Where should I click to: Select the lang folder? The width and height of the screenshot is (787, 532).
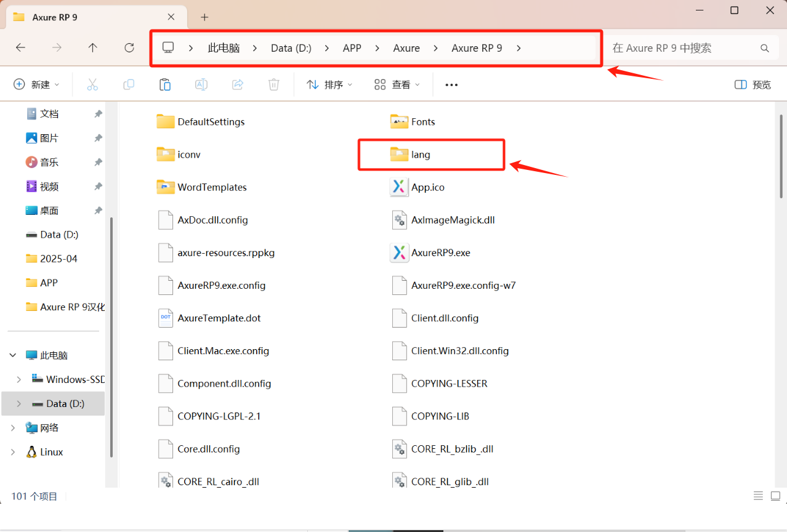pos(411,155)
